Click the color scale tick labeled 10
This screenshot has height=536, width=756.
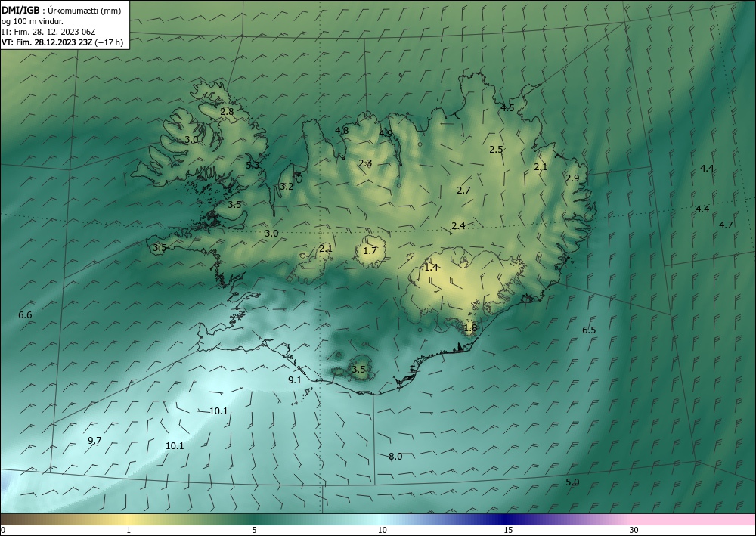pyautogui.click(x=382, y=531)
